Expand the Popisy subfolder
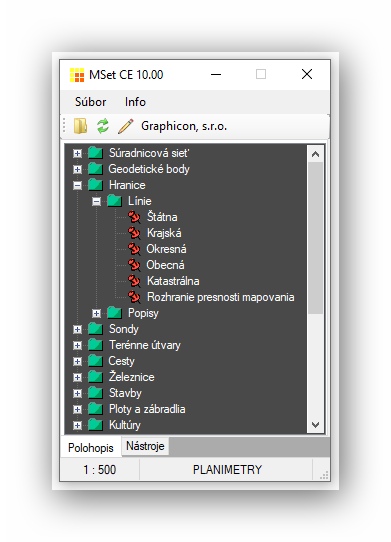Screen dimensions: 391x542 tap(96, 313)
